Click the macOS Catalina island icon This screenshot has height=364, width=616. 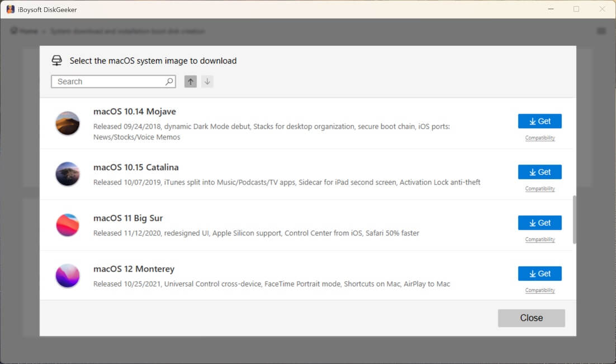pyautogui.click(x=68, y=174)
